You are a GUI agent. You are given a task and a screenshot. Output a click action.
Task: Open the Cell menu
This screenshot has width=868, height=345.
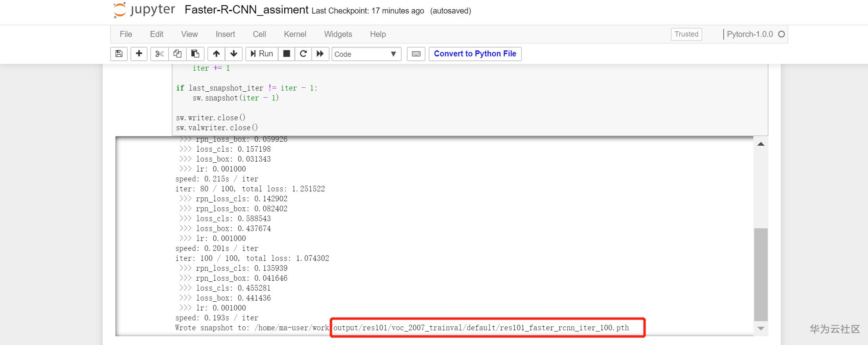[259, 34]
